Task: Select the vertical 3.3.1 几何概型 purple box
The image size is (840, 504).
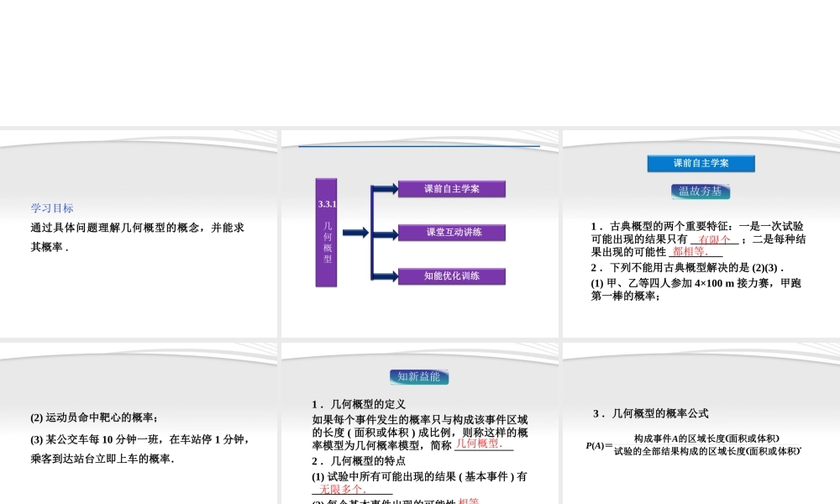Action: 326,233
